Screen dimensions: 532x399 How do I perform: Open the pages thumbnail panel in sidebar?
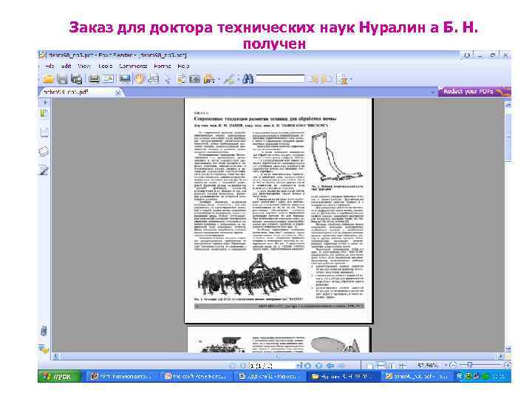pos(44,133)
